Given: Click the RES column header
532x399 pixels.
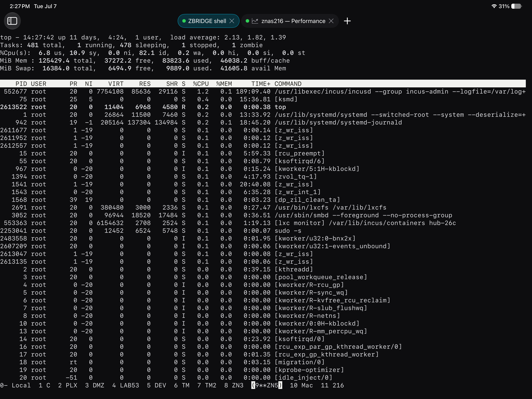Looking at the screenshot, I should (145, 84).
